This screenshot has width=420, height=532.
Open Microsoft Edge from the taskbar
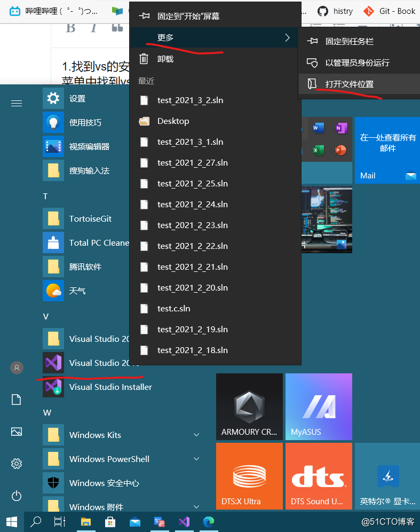point(209,522)
